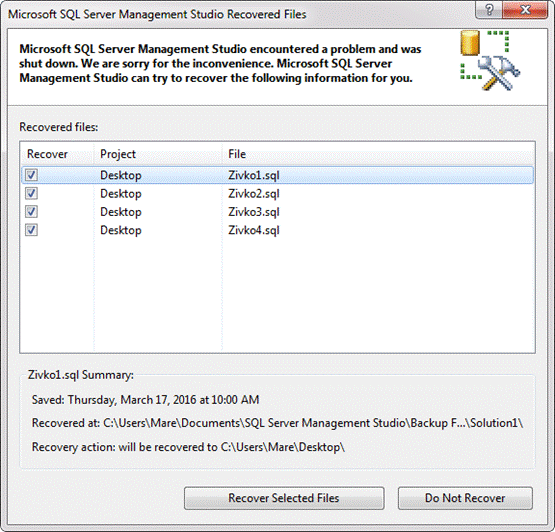Select the Zivko1.sql file row
The height and width of the screenshot is (532, 555).
[278, 175]
